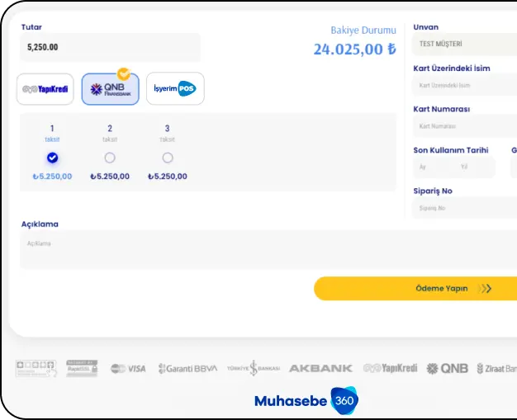Click the Unvan field showing TEST MÜŞTERİ
The width and height of the screenshot is (517, 420).
[x=465, y=44]
